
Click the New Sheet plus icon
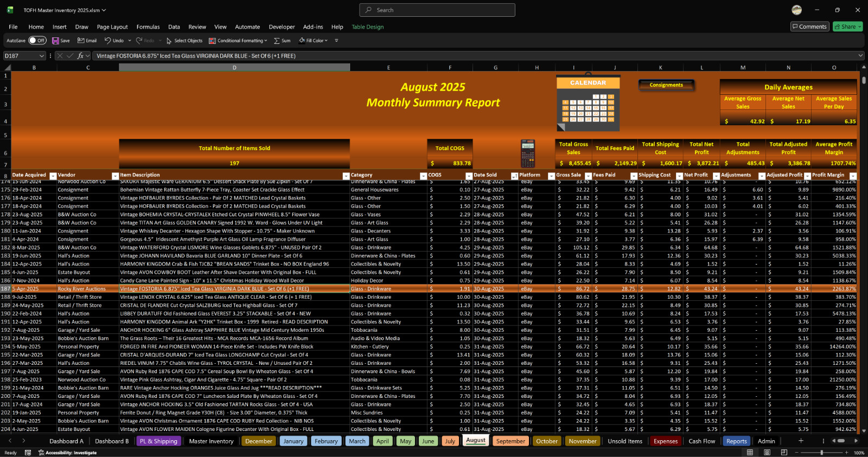[801, 441]
